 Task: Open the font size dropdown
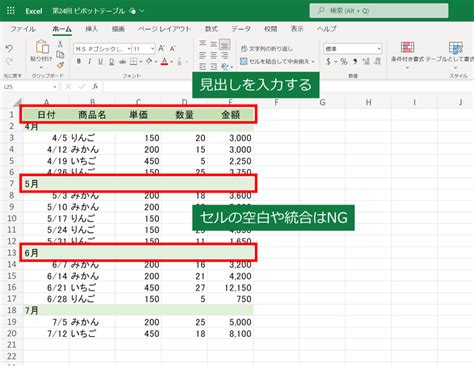tap(152, 49)
